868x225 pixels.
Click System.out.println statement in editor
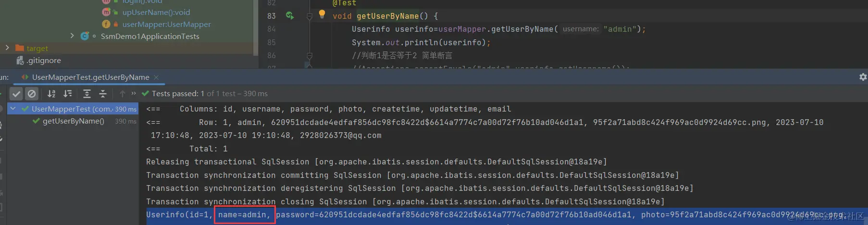click(421, 43)
